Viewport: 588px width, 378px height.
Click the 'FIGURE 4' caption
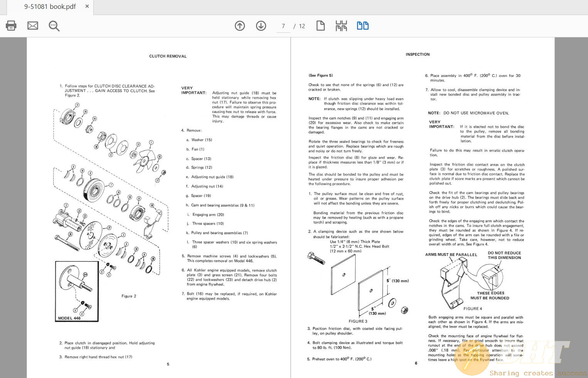pos(473,309)
